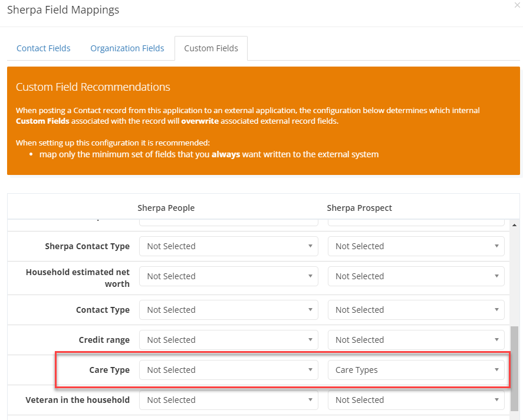Open the Organization Fields tab
Screen dimensions: 523x420
tap(127, 48)
